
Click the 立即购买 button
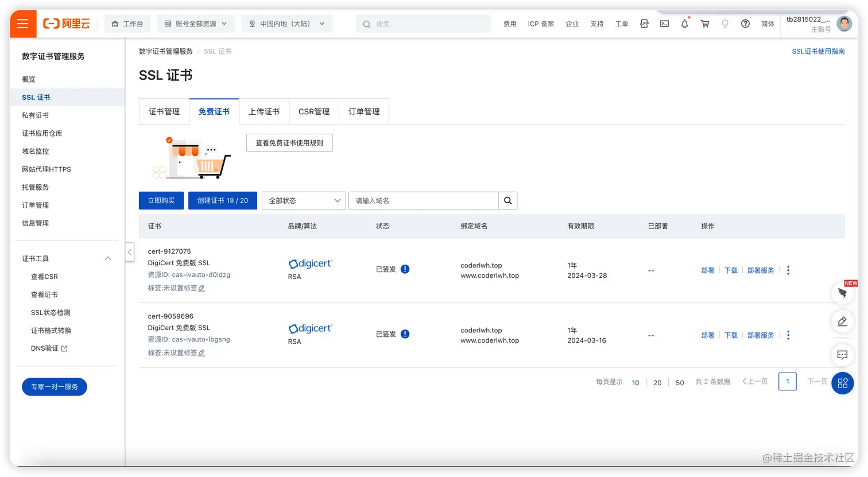pos(161,200)
